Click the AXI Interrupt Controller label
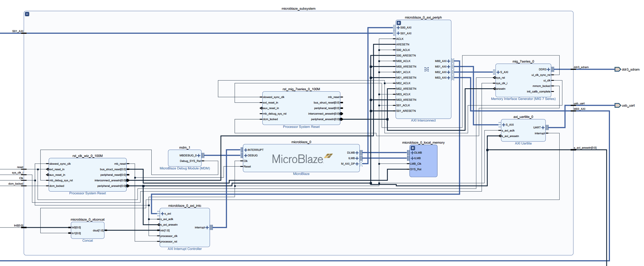 (x=185, y=249)
